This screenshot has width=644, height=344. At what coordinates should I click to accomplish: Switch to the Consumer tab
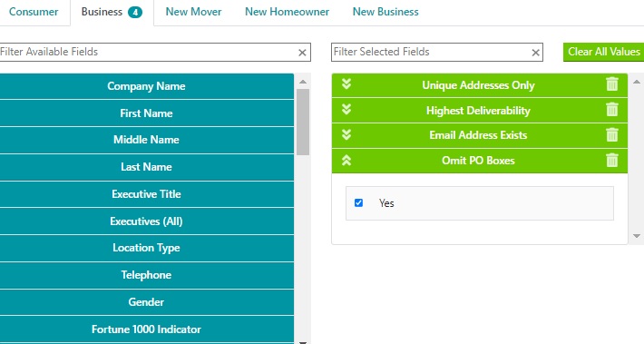click(34, 12)
